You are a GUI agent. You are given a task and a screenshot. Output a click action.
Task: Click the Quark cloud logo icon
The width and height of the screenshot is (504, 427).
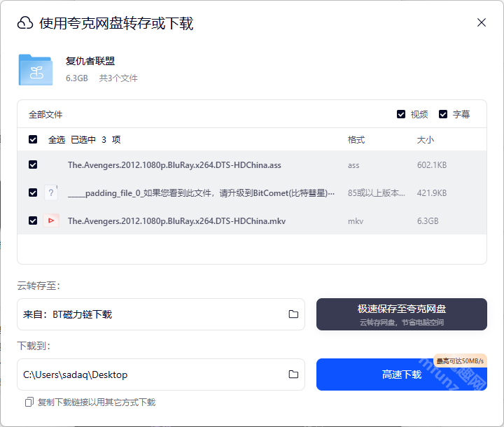[x=25, y=23]
